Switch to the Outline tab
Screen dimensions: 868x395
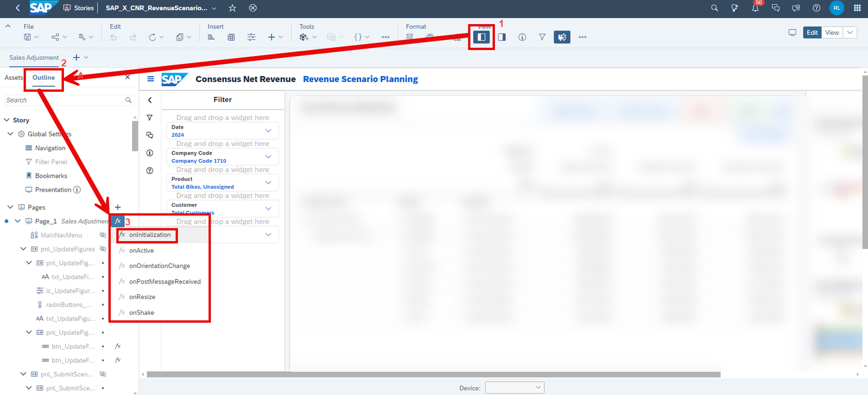43,78
